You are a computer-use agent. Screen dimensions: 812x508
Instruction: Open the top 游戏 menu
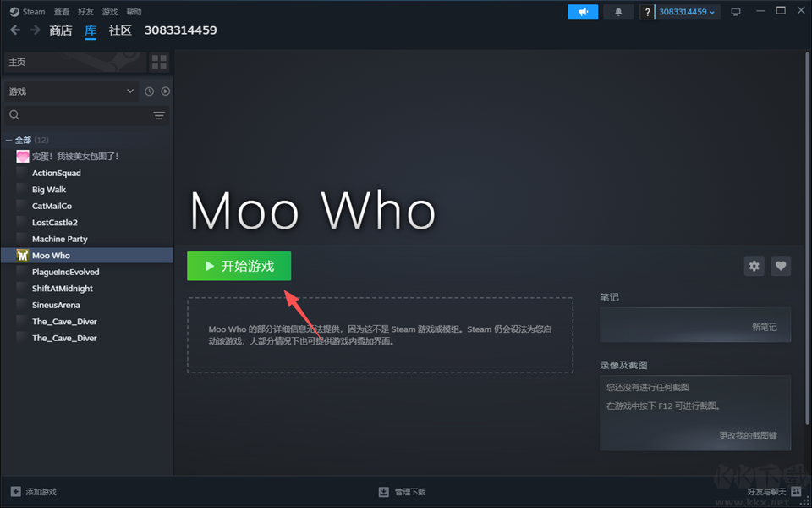click(110, 11)
